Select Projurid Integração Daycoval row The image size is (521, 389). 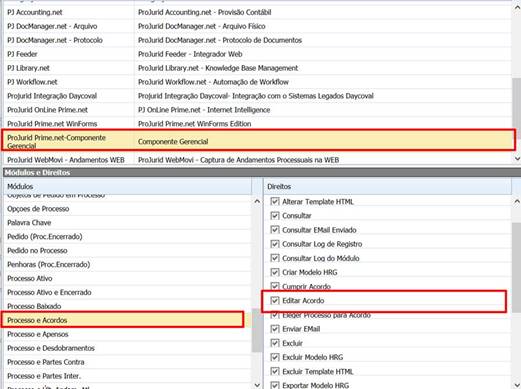[257, 96]
